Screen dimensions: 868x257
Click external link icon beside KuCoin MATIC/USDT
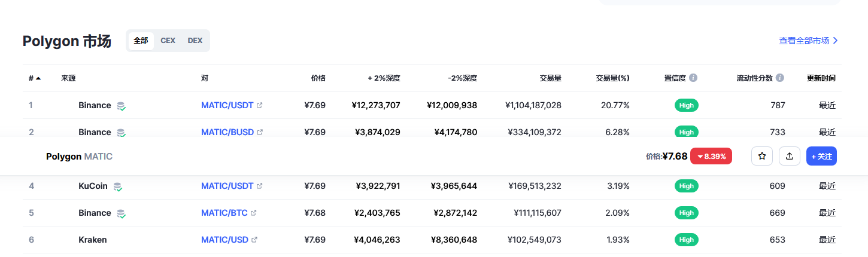pyautogui.click(x=259, y=186)
